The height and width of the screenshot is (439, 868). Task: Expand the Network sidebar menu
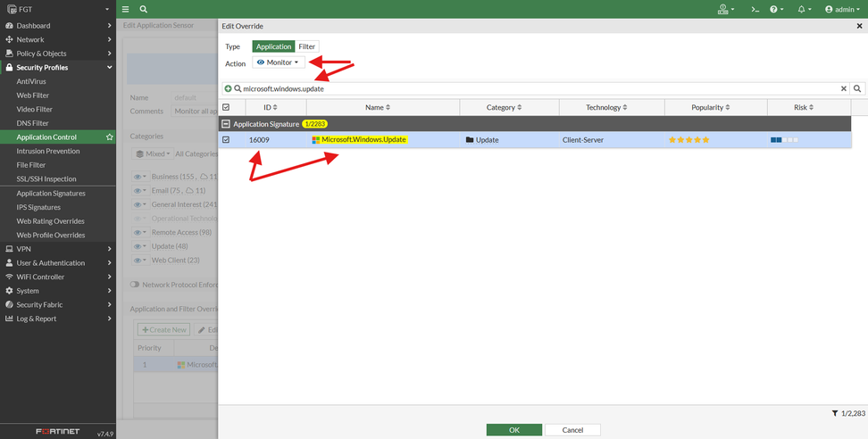pyautogui.click(x=57, y=39)
